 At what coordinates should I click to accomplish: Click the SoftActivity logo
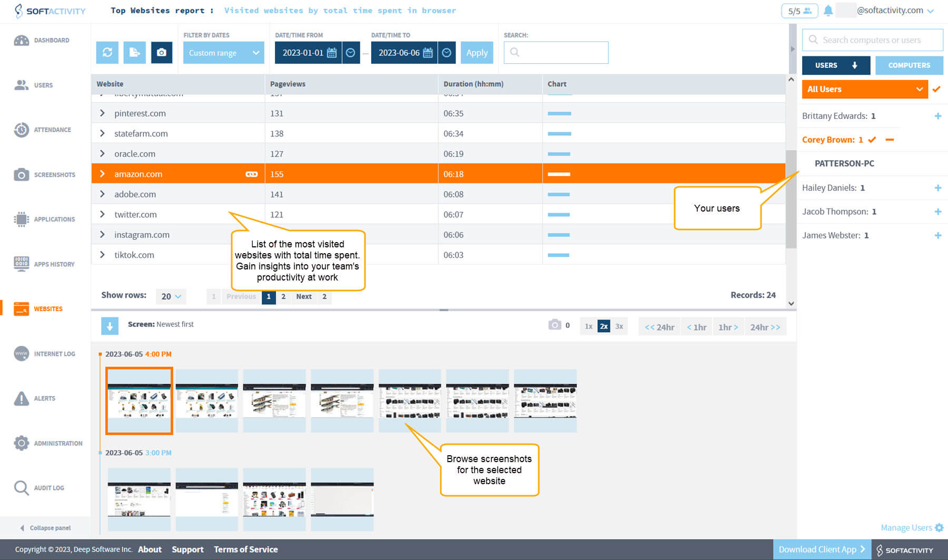pos(50,11)
